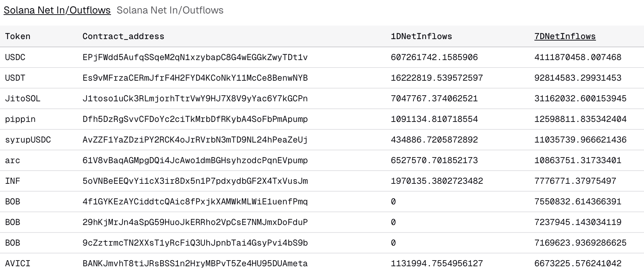Viewport: 644px width, 273px height.
Task: Click USDT contract address Es9vMFrza...
Action: click(195, 78)
